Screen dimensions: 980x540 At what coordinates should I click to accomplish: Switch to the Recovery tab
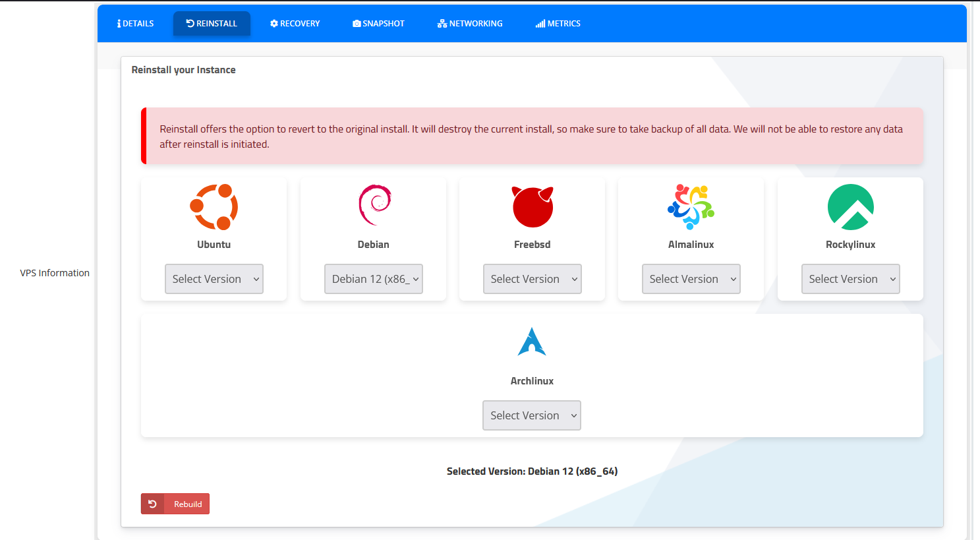295,24
